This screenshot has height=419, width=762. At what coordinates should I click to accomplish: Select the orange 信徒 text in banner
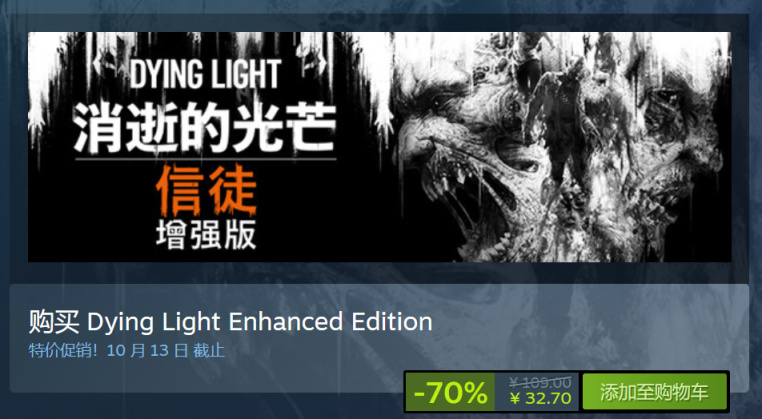point(206,190)
